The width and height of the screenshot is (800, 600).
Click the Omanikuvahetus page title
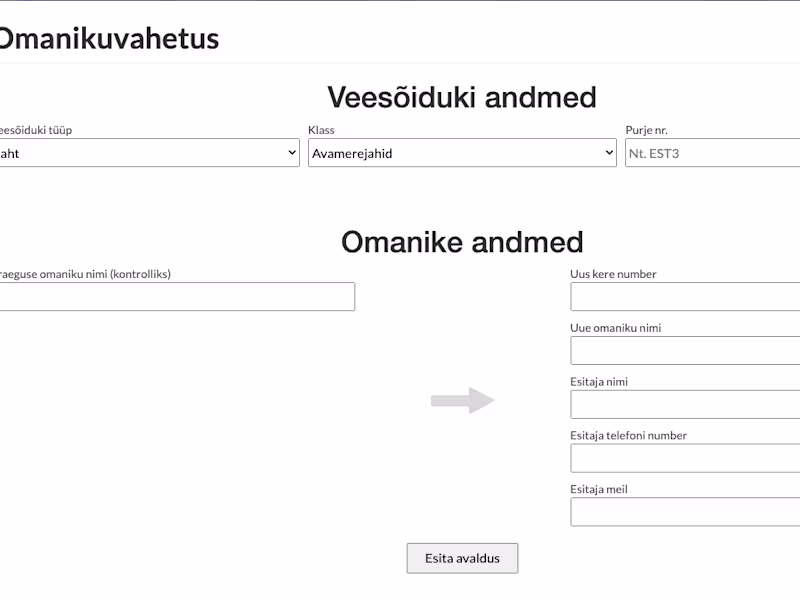pyautogui.click(x=107, y=39)
